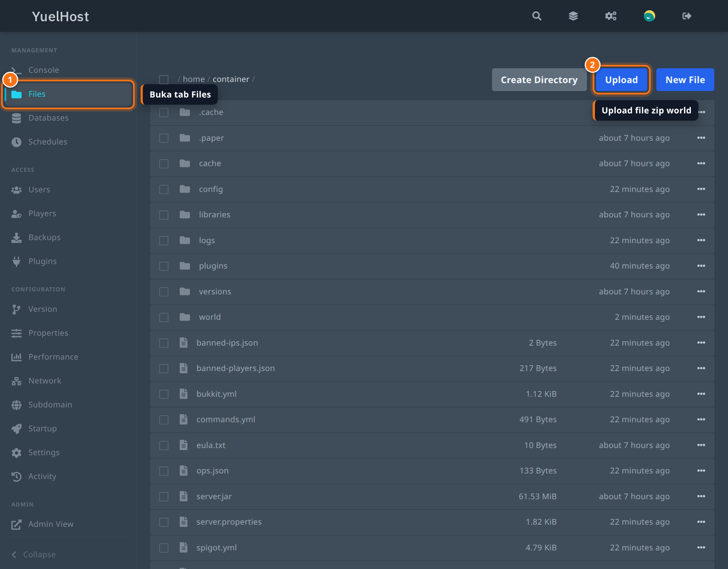Go to the home breadcrumb link
The height and width of the screenshot is (569, 728).
[x=194, y=79]
